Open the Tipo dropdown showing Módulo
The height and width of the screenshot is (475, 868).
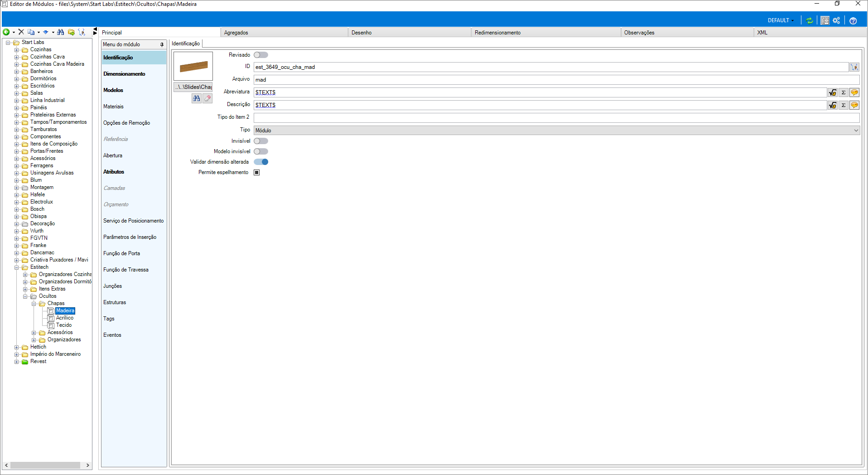tap(556, 131)
